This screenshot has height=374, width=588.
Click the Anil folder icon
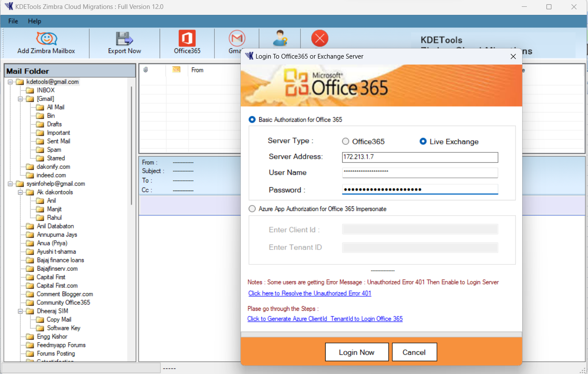40,201
